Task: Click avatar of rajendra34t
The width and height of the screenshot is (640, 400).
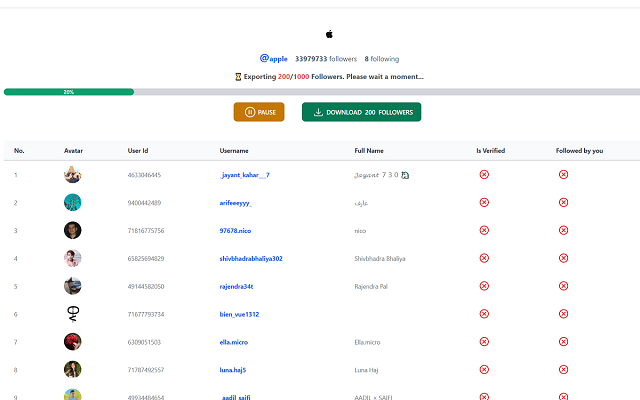Action: (x=73, y=286)
